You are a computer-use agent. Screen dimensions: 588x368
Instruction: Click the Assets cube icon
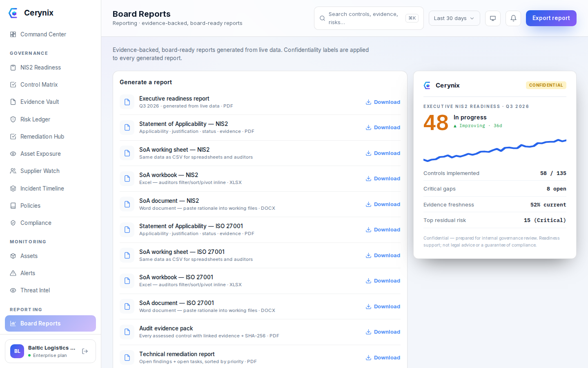click(x=13, y=256)
